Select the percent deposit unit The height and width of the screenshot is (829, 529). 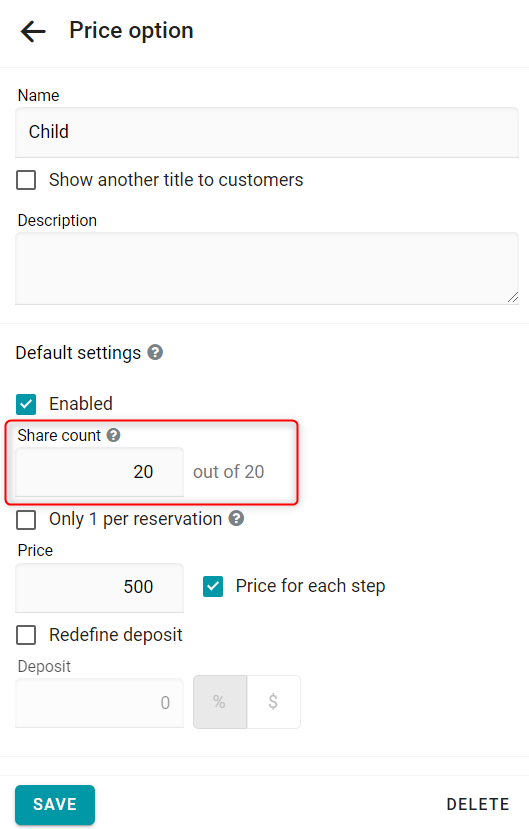220,702
